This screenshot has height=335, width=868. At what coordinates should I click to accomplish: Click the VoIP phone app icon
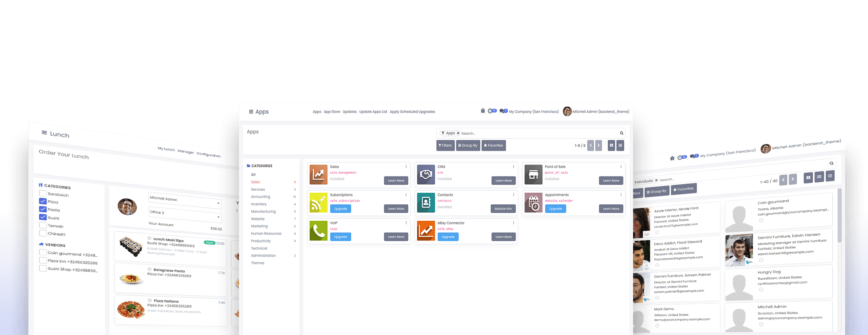point(319,230)
